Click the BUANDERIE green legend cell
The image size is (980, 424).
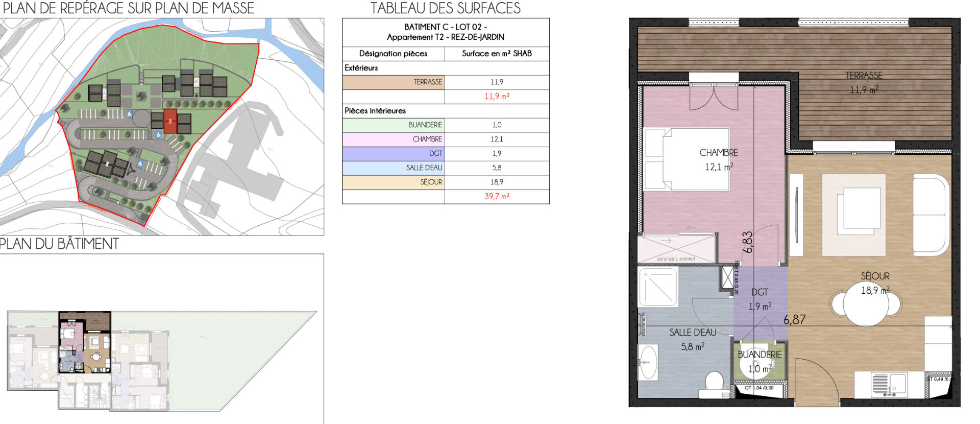394,125
